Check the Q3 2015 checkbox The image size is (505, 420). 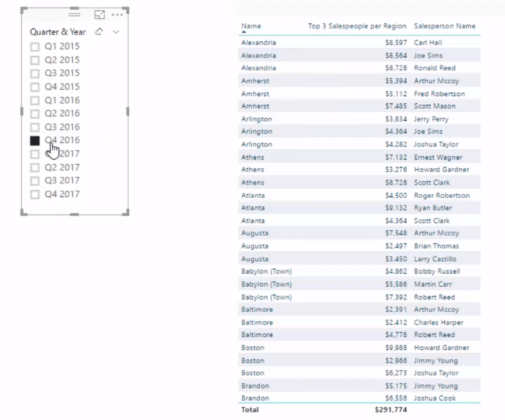tap(35, 74)
